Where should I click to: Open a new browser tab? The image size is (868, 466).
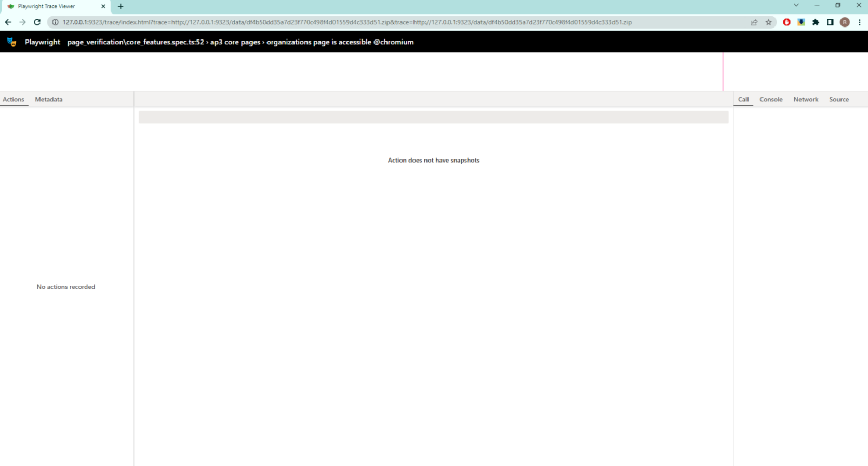tap(121, 6)
